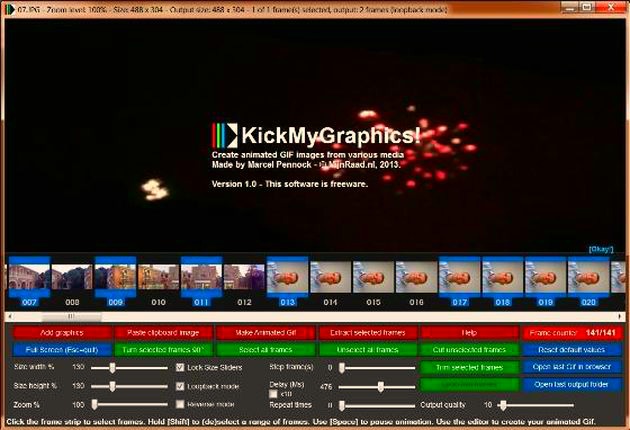This screenshot has width=630, height=430.
Task: Select frame thumbnail 012
Action: point(244,277)
